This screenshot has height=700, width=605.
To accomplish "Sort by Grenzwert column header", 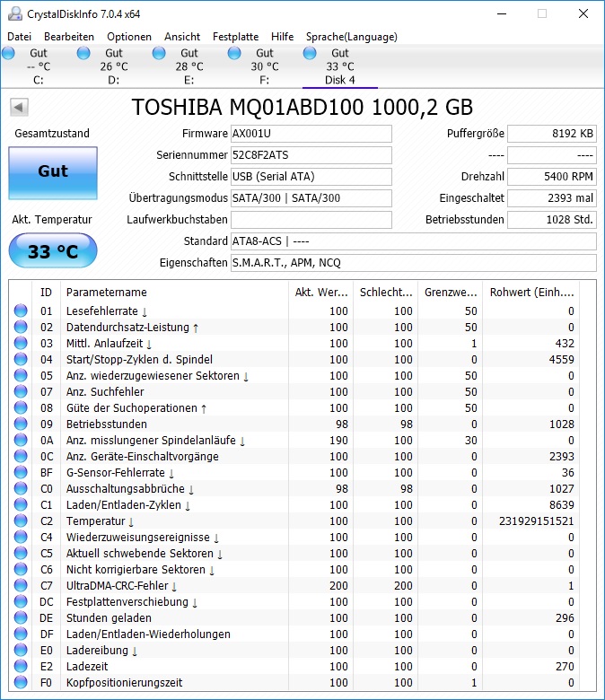I will [450, 292].
